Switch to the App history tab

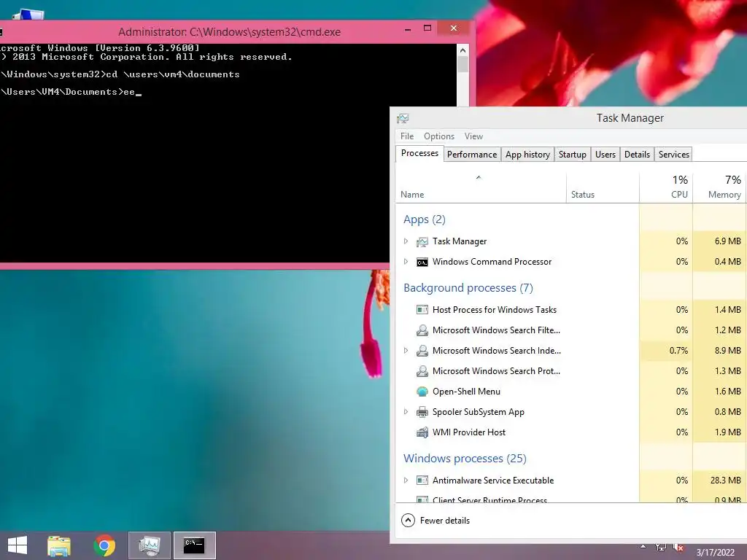(527, 155)
